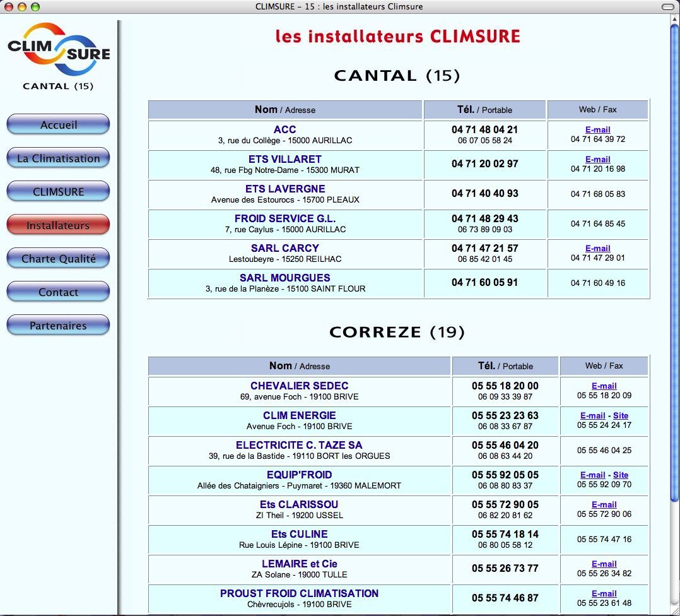Click phone number 05 55 26 73 77
This screenshot has height=616, width=680.
(505, 568)
